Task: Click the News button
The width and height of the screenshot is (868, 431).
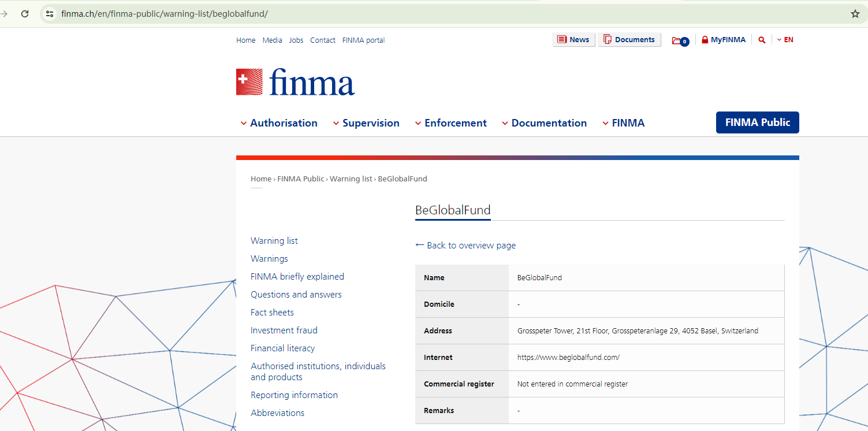Action: coord(573,40)
